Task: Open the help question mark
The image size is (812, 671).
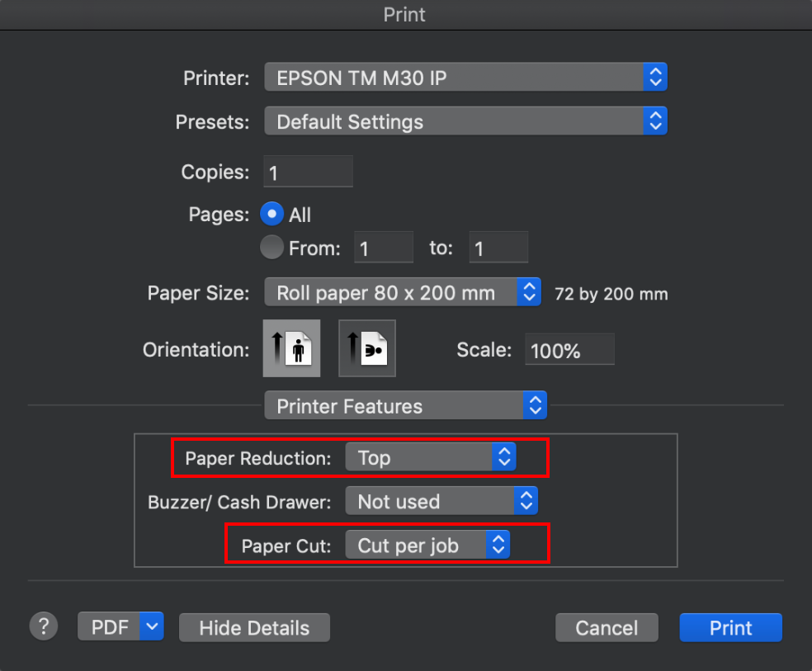Action: coord(43,626)
